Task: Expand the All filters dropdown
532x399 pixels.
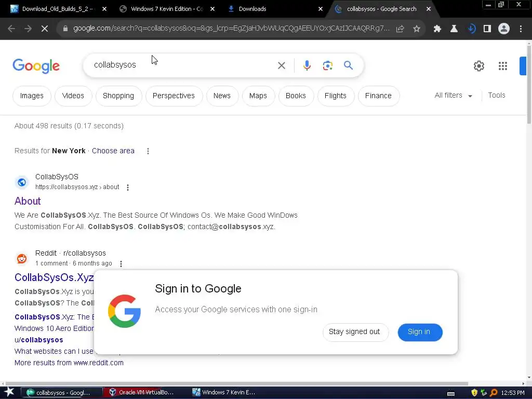Action: point(454,96)
